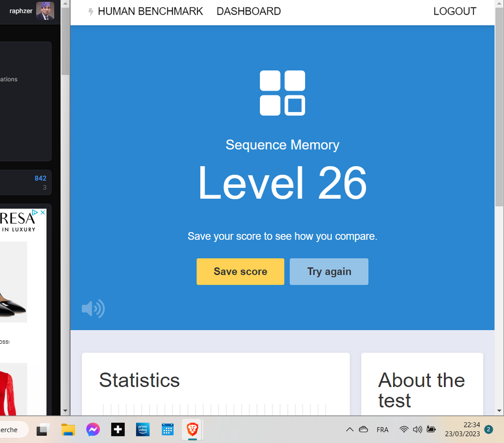Click the Sequence Memory squares icon
This screenshot has height=443, width=504.
coord(282,93)
